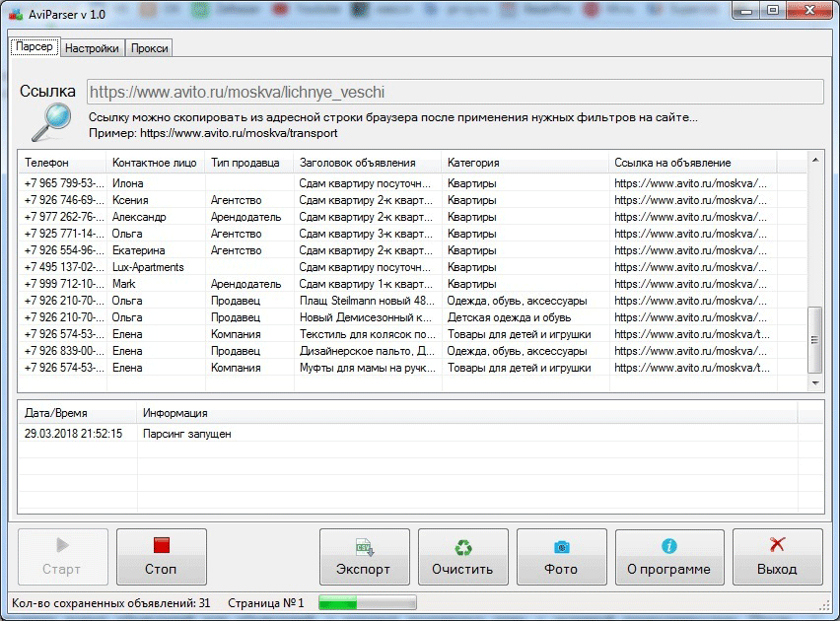Screen dimensions: 840x621
Task: Select phone cell +7 926 839-00
Action: [x=64, y=351]
